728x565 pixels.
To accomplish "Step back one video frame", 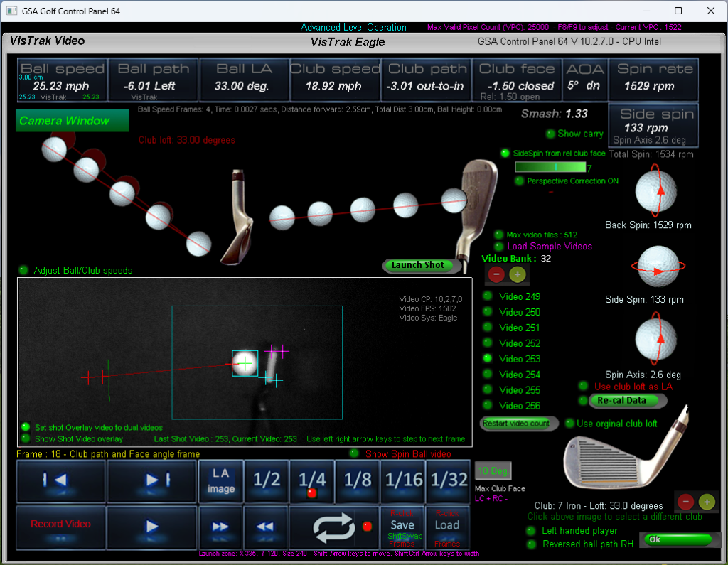I will click(x=60, y=481).
